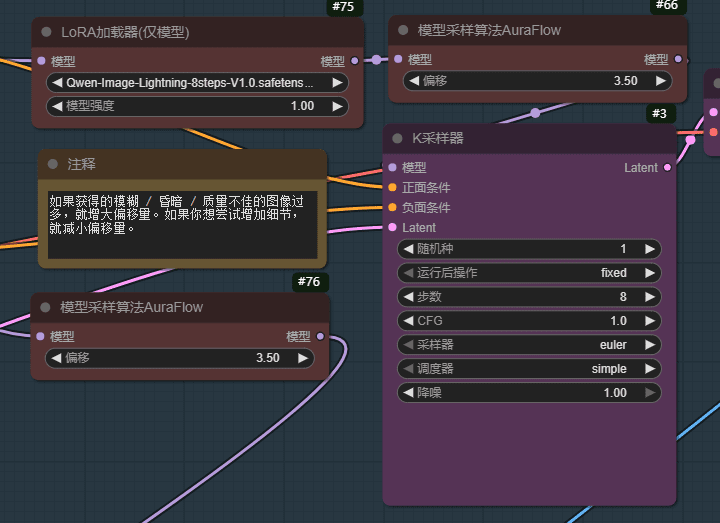Switch 采样器 to next sampler arrow
The image size is (720, 523).
[x=650, y=345]
